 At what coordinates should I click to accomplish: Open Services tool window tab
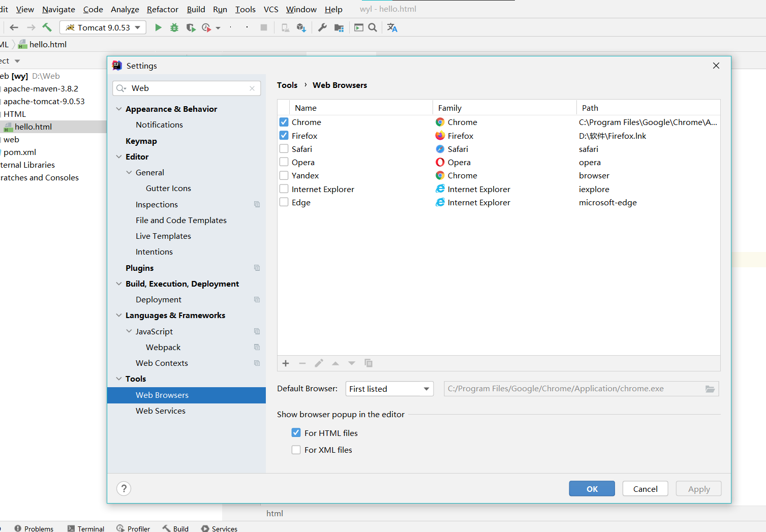[219, 528]
